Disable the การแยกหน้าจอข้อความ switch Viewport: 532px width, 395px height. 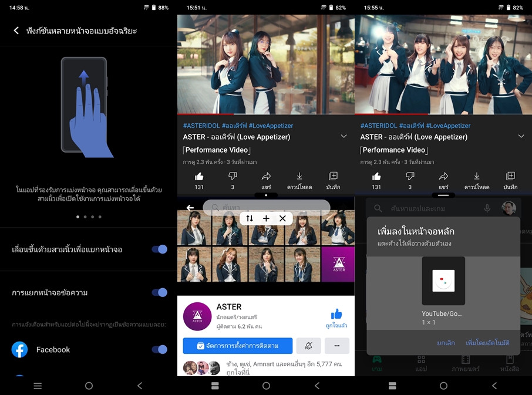[159, 292]
